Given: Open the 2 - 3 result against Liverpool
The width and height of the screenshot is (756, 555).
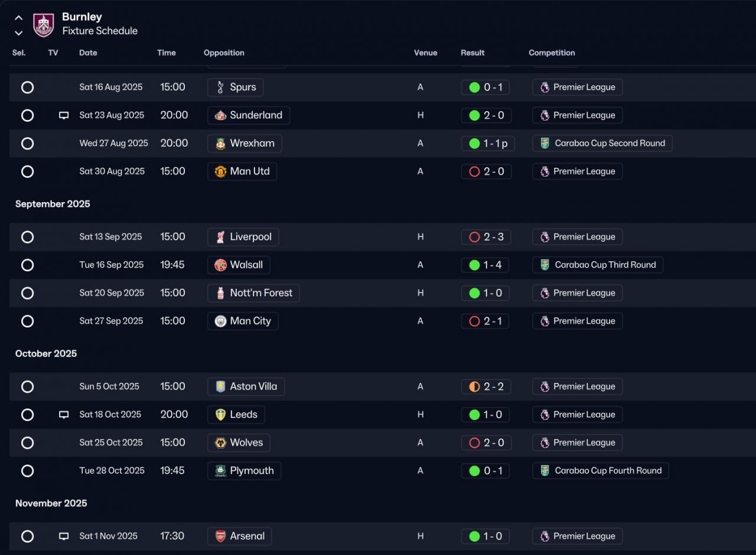Looking at the screenshot, I should [x=485, y=237].
